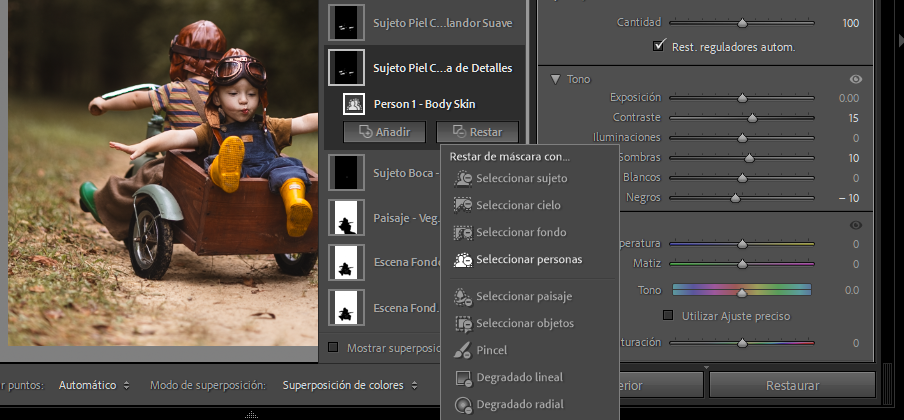
Task: Click the Añadir button
Action: point(385,132)
